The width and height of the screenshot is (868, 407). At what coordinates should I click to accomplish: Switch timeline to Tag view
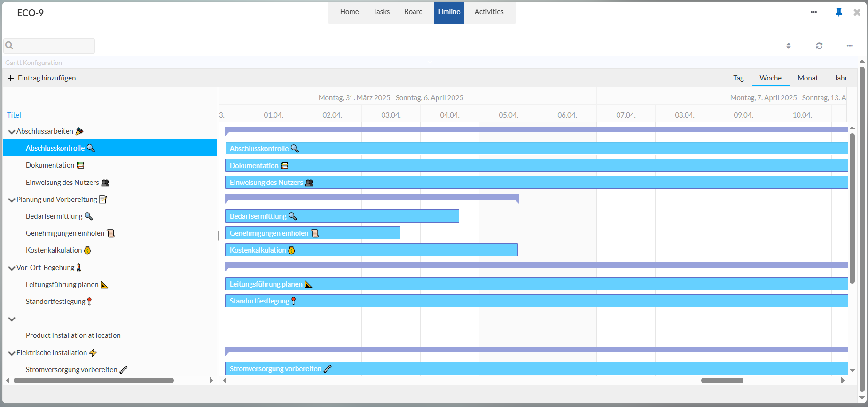tap(738, 78)
